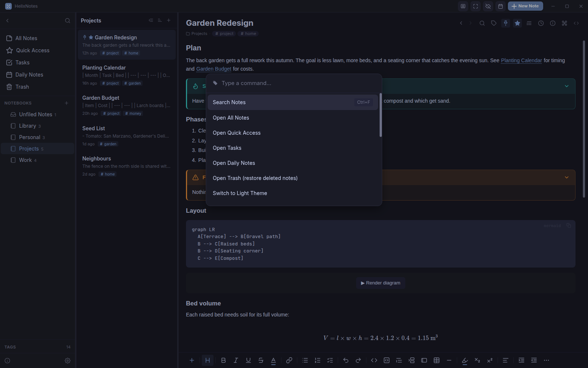Image resolution: width=588 pixels, height=368 pixels.
Task: Toggle source code view in note header
Action: [x=576, y=23]
